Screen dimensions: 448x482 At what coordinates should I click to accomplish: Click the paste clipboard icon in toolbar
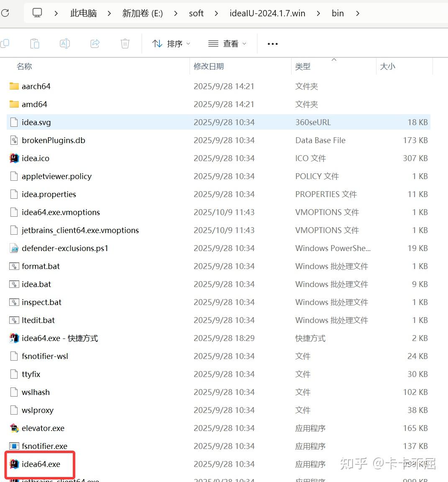[34, 44]
